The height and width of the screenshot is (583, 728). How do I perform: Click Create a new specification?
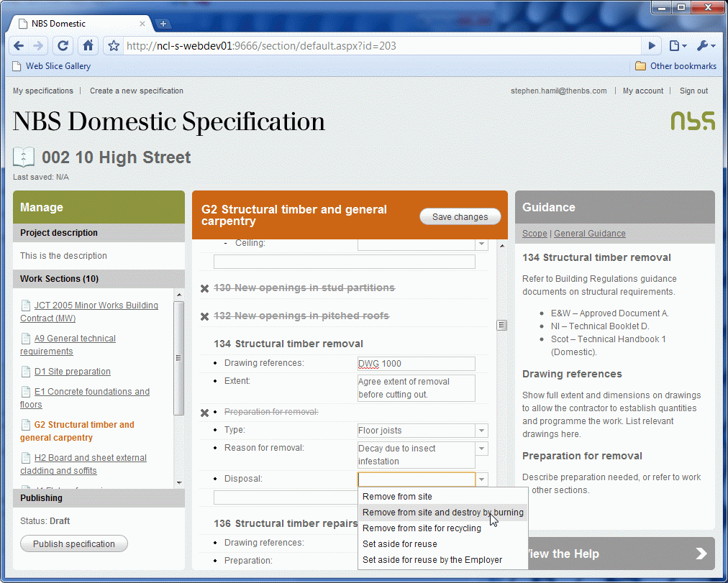click(137, 91)
